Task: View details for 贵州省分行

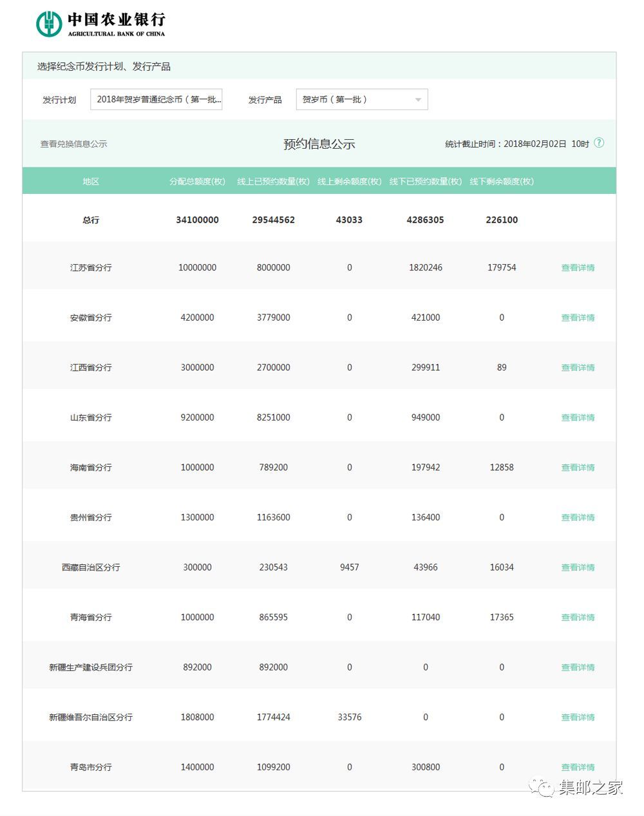Action: (x=578, y=517)
